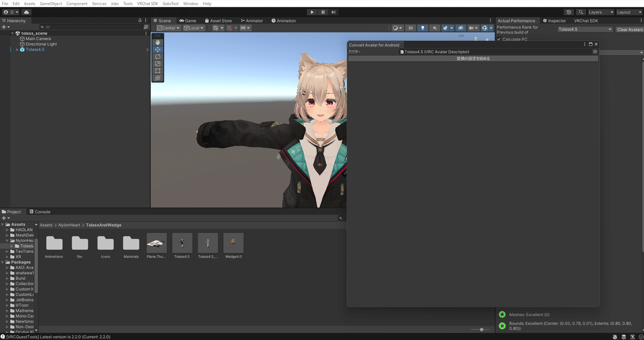Open the Unity Cloud button
This screenshot has height=340, width=644.
[x=27, y=12]
